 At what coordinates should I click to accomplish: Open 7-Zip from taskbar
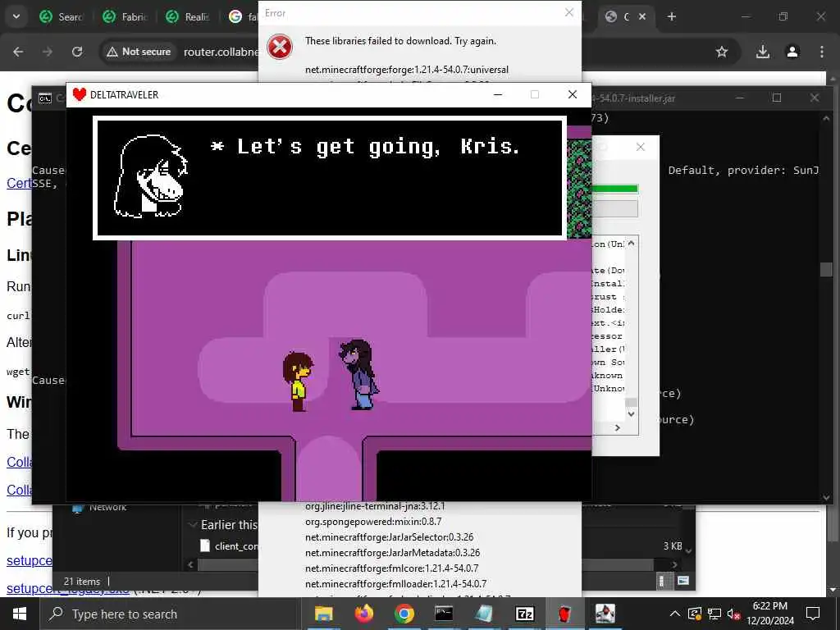pyautogui.click(x=524, y=614)
